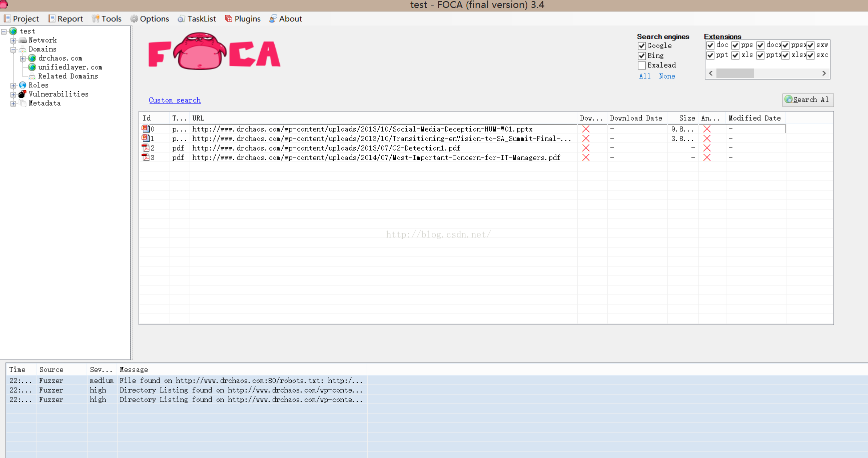Expand the Network tree node
The width and height of the screenshot is (868, 458).
[14, 40]
